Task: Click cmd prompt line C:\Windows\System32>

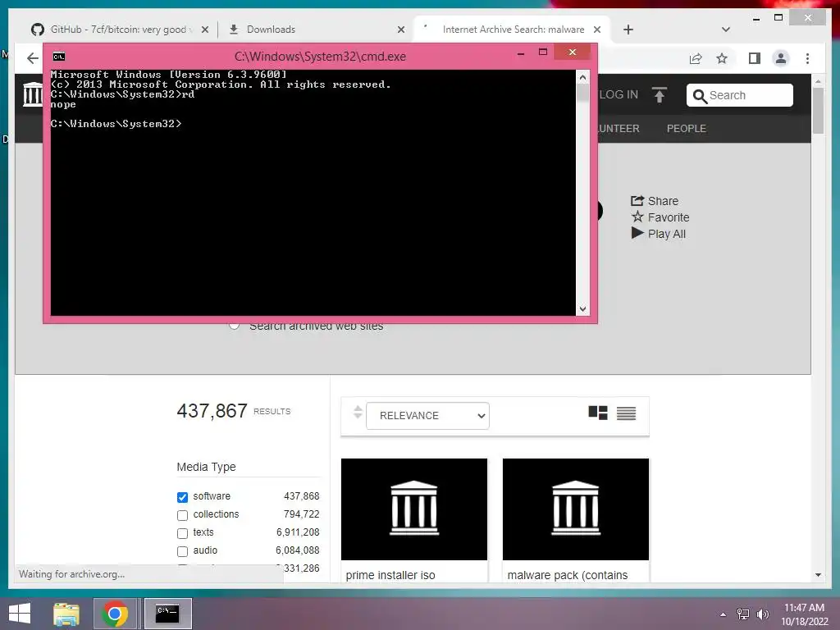Action: tap(116, 124)
